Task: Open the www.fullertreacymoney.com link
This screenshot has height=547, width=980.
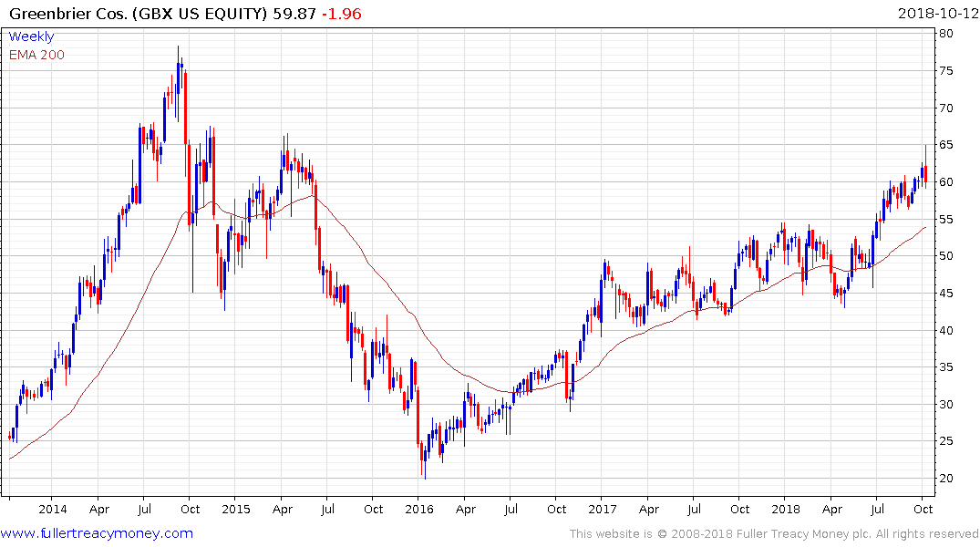Action: click(x=97, y=533)
